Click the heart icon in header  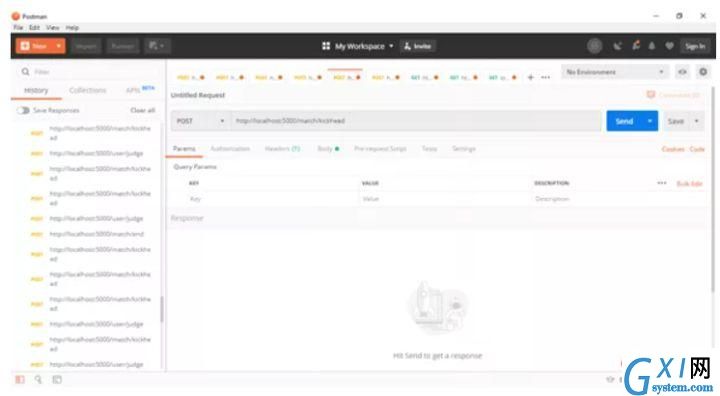tap(669, 46)
